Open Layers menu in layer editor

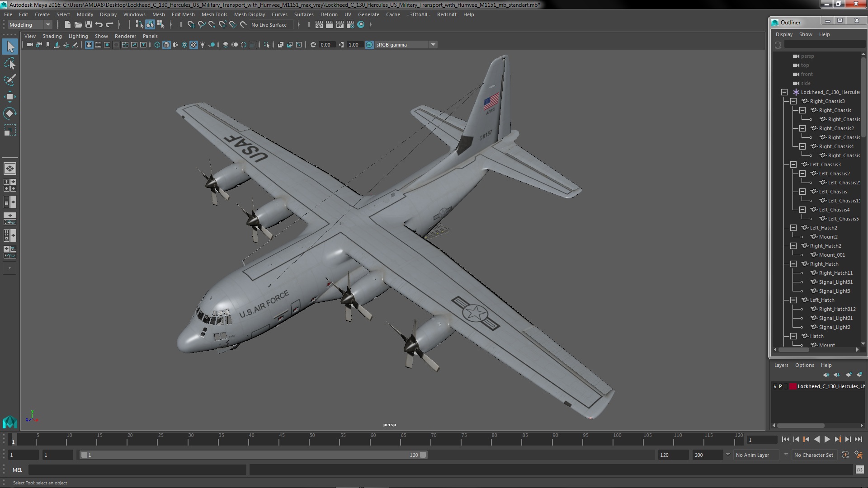coord(781,365)
